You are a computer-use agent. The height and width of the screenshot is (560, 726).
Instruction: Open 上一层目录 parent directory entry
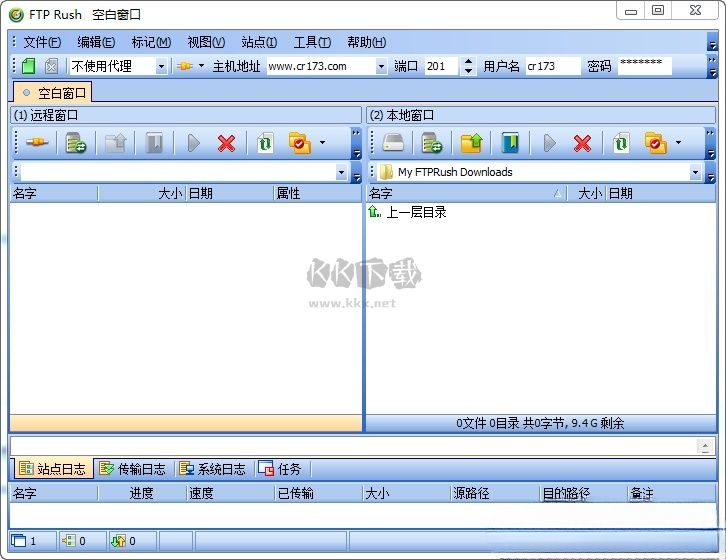tap(407, 212)
